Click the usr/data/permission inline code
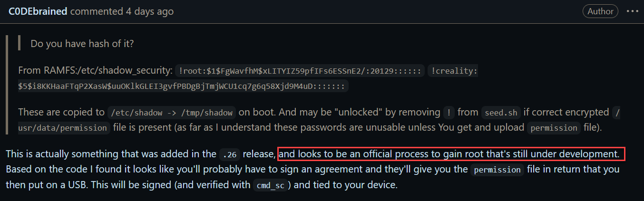The height and width of the screenshot is (201, 644). click(x=65, y=128)
